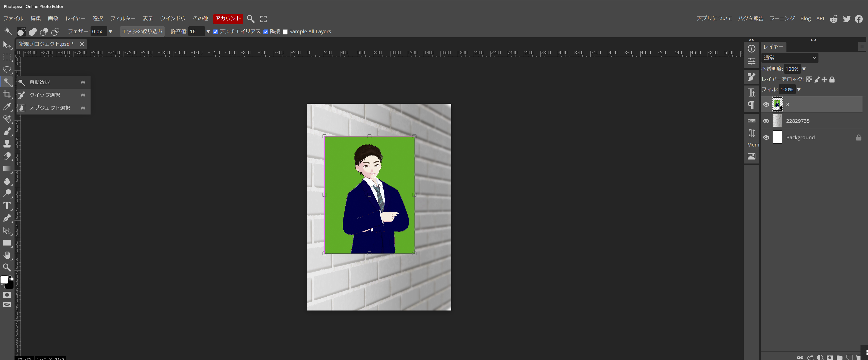Open the Info panel icon
The width and height of the screenshot is (868, 360).
point(751,49)
